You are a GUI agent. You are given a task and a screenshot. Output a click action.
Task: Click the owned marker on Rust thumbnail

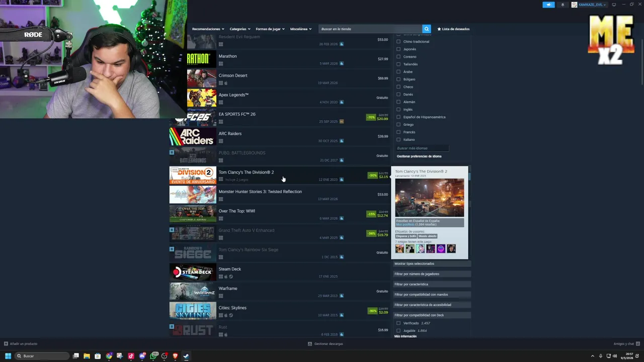pyautogui.click(x=172, y=326)
